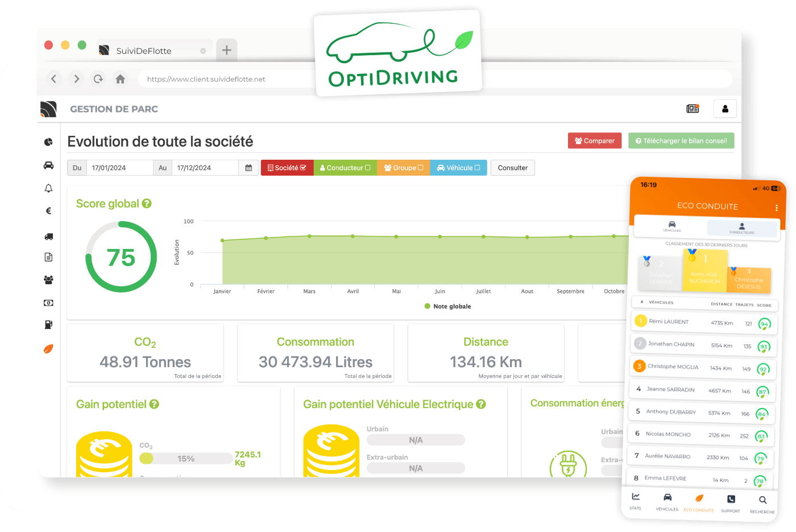Open the Gestion de Parc menu

114,109
